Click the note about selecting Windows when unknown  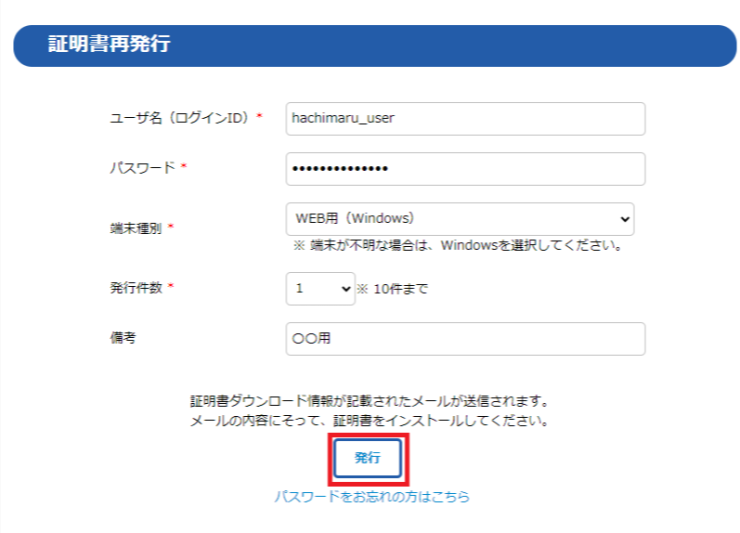pyautogui.click(x=458, y=246)
